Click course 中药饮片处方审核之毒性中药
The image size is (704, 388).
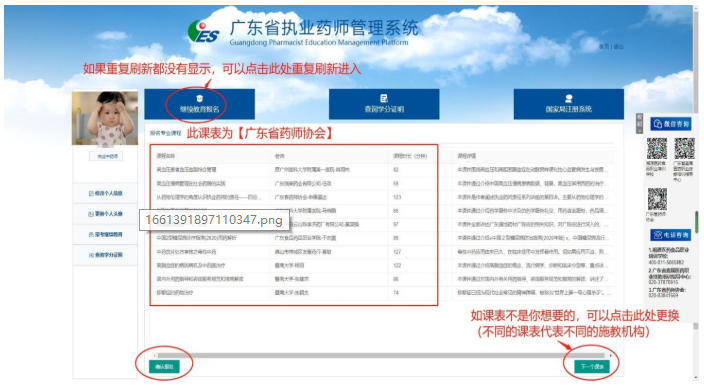(x=186, y=252)
